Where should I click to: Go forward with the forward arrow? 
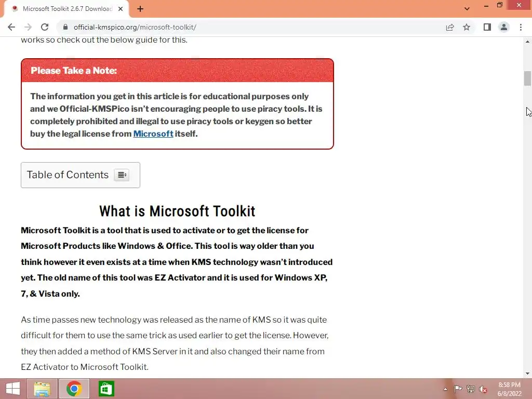click(28, 27)
